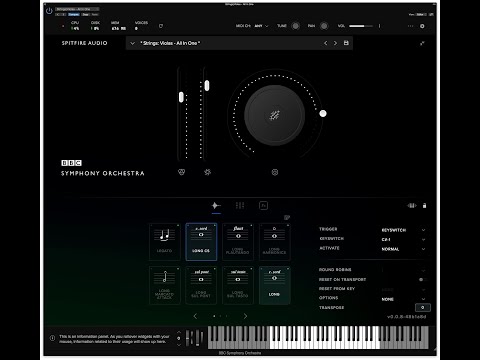Toggle the Reset on Transport switch
Image resolution: width=480 pixels, height=360 pixels.
(x=423, y=279)
